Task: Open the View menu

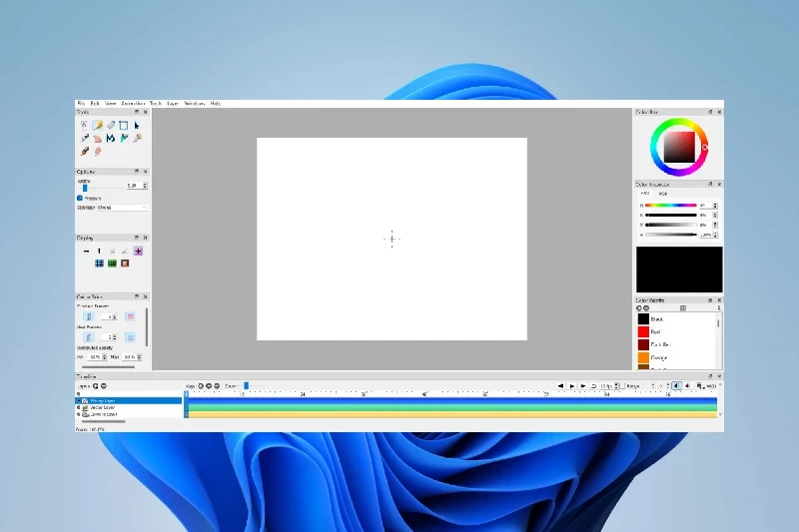Action: click(x=110, y=104)
